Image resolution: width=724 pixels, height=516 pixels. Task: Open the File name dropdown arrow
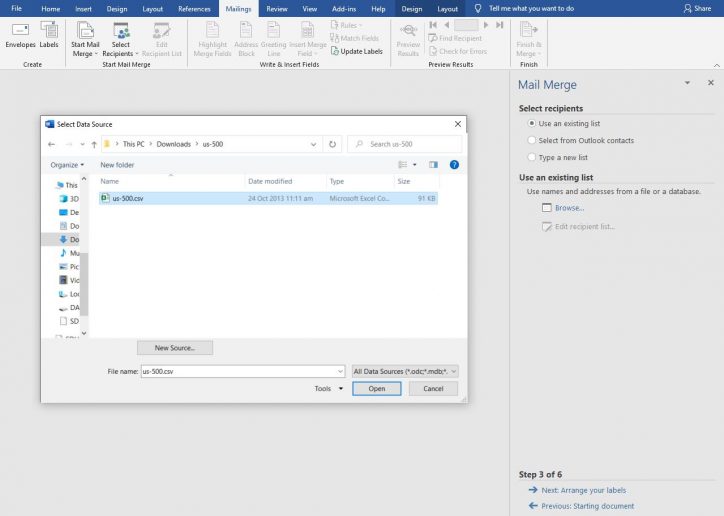(x=340, y=371)
